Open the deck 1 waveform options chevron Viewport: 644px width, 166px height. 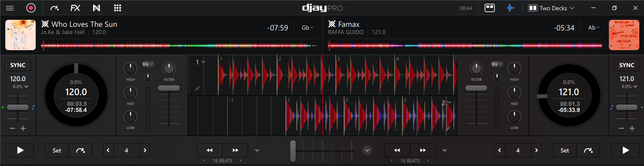click(x=203, y=62)
